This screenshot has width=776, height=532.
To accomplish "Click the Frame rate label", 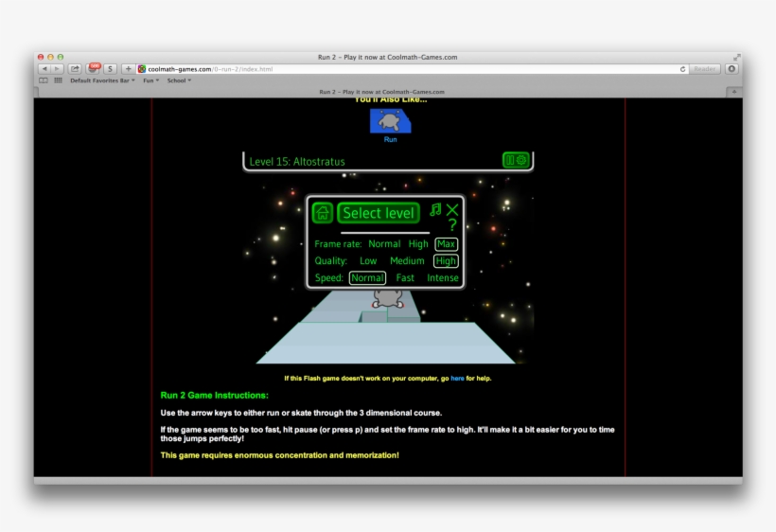I will [x=338, y=244].
